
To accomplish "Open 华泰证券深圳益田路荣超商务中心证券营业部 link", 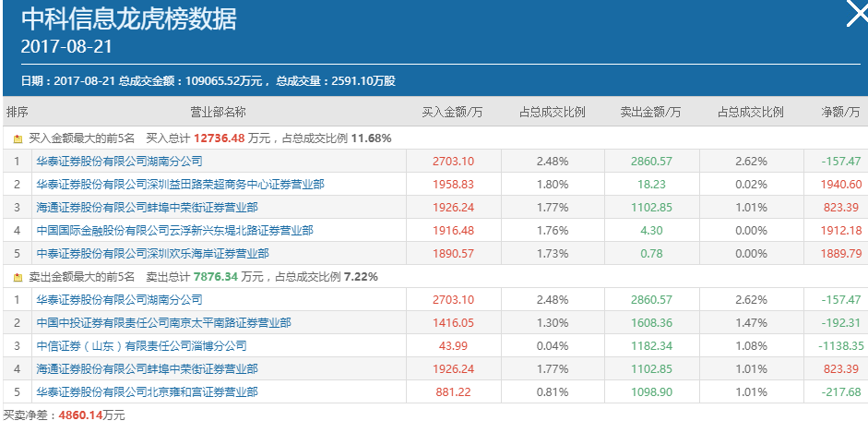I will click(x=181, y=185).
